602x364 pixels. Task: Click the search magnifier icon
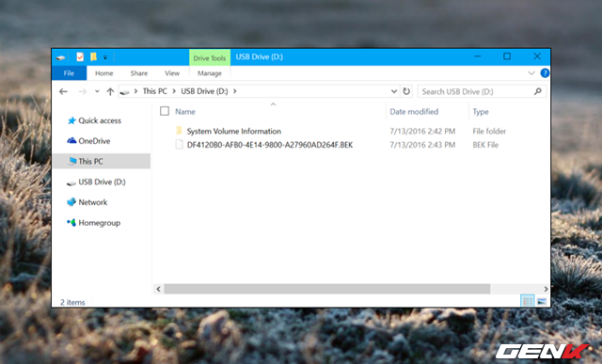click(x=538, y=91)
